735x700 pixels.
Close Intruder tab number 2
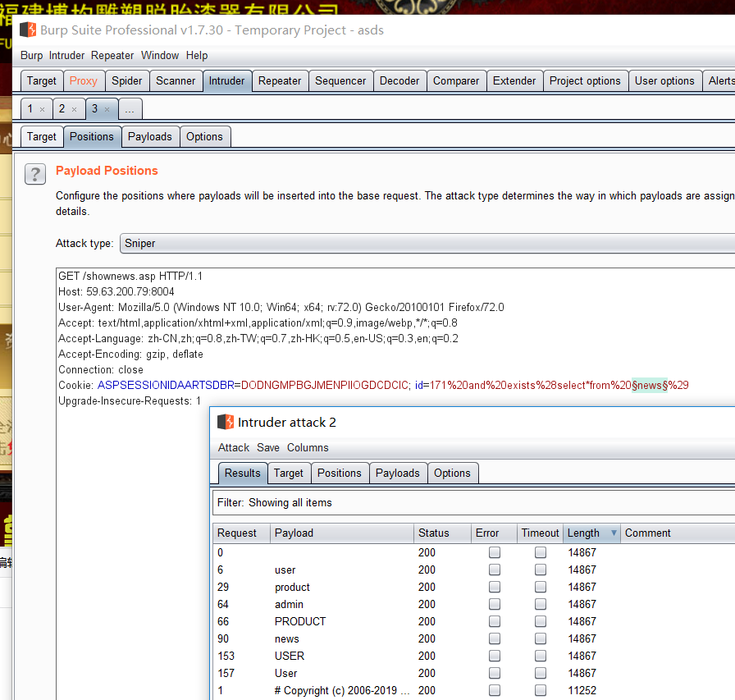pyautogui.click(x=74, y=110)
